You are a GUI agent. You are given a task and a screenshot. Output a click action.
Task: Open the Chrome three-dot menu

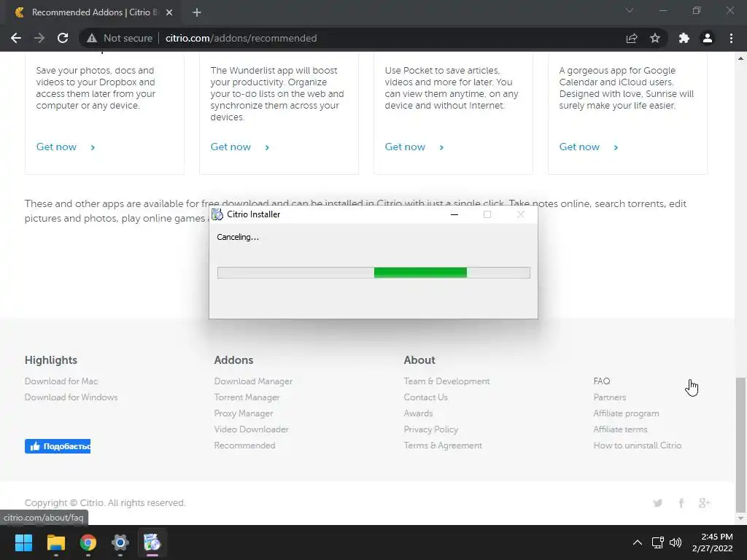tap(731, 38)
